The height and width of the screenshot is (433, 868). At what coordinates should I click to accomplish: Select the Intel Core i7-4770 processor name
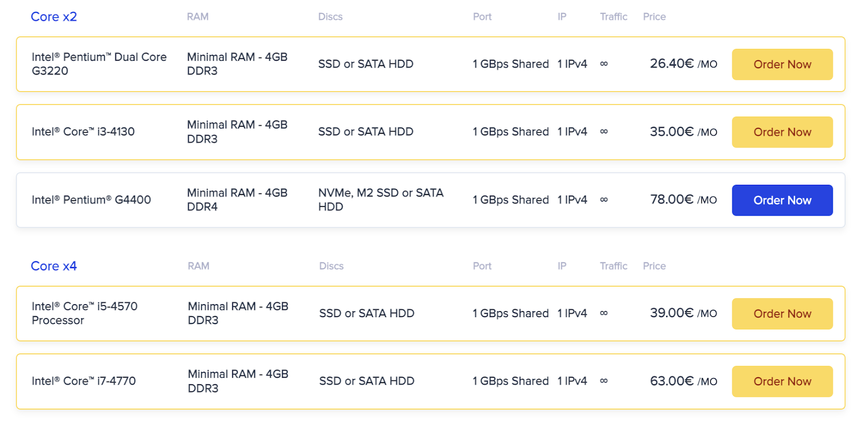[x=84, y=381]
